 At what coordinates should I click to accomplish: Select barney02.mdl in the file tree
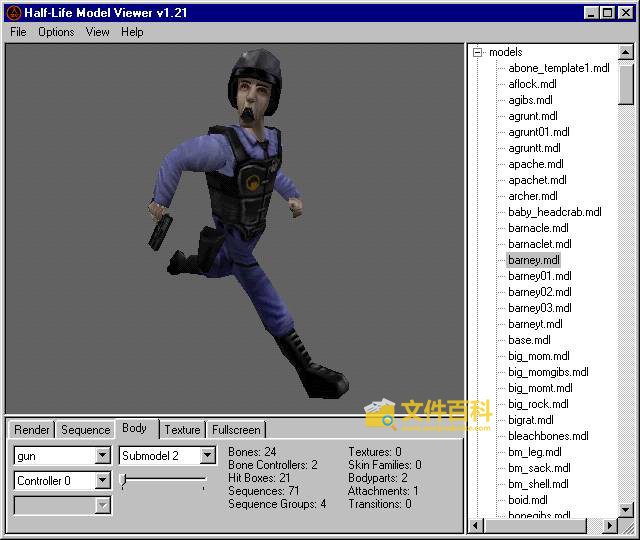coord(540,292)
